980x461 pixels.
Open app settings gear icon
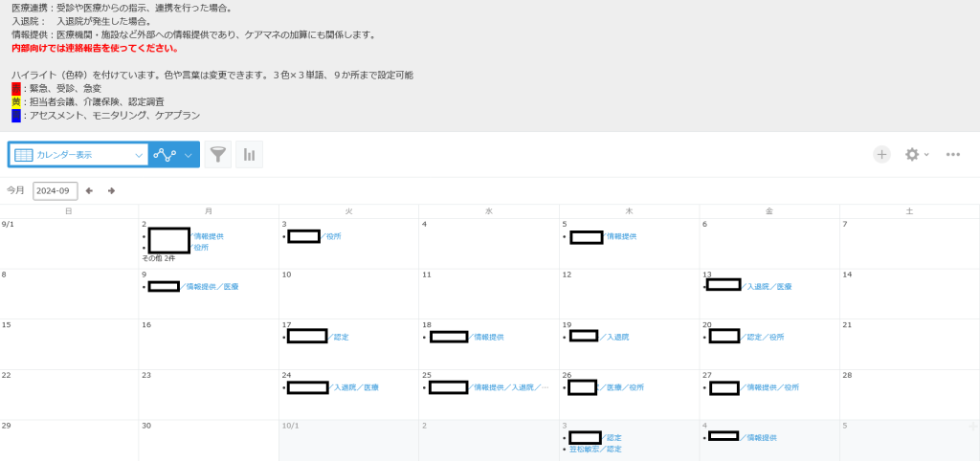click(x=912, y=154)
